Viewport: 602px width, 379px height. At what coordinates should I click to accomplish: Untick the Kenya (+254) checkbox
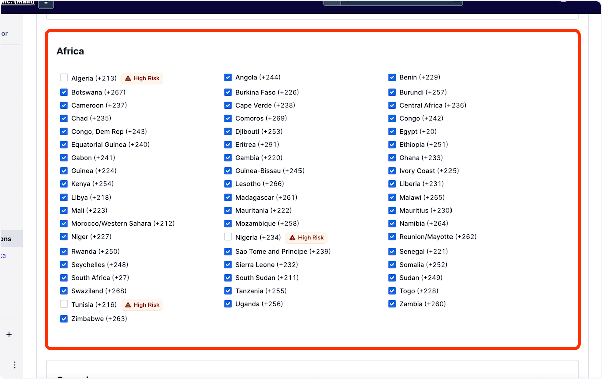pyautogui.click(x=64, y=184)
